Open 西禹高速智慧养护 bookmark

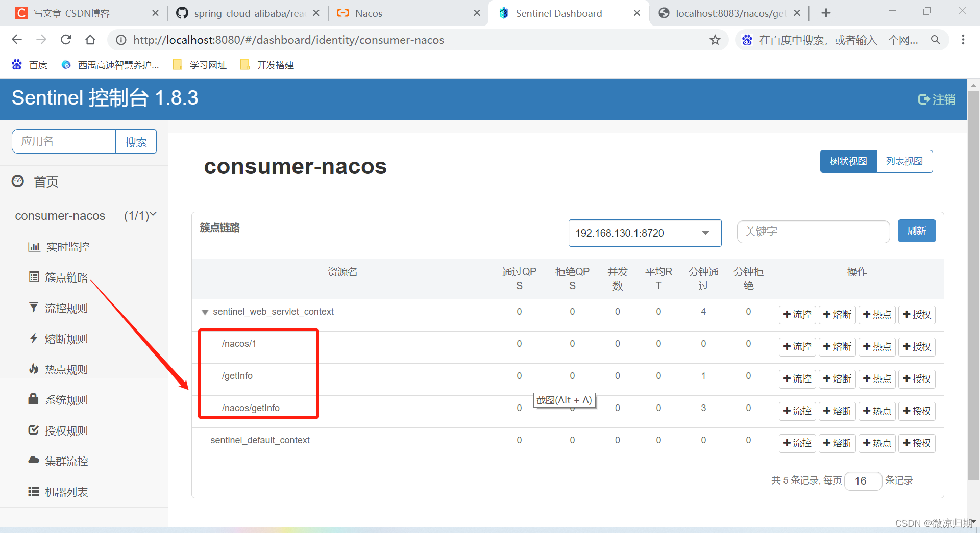(x=110, y=65)
